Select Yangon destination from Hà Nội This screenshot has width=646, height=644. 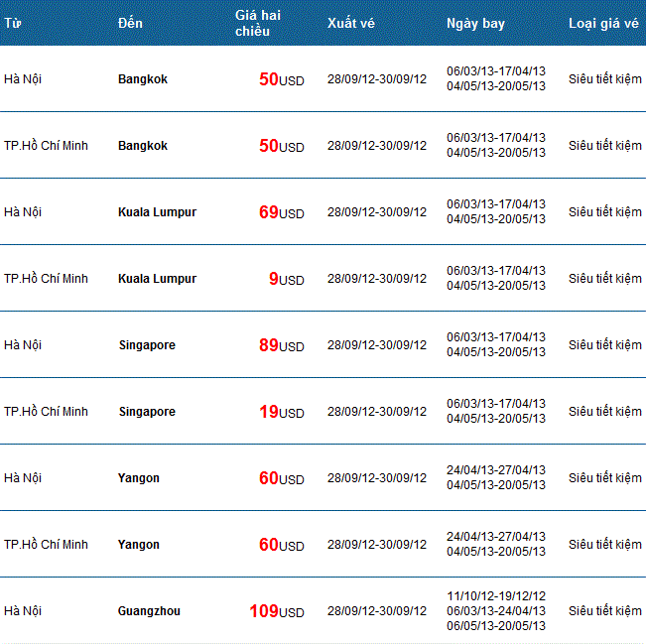139,478
